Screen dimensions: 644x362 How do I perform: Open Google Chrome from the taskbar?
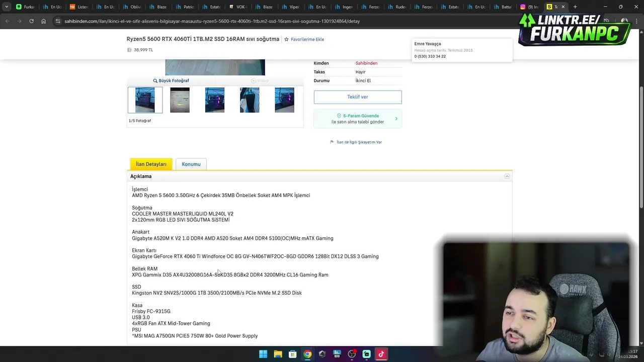(307, 354)
